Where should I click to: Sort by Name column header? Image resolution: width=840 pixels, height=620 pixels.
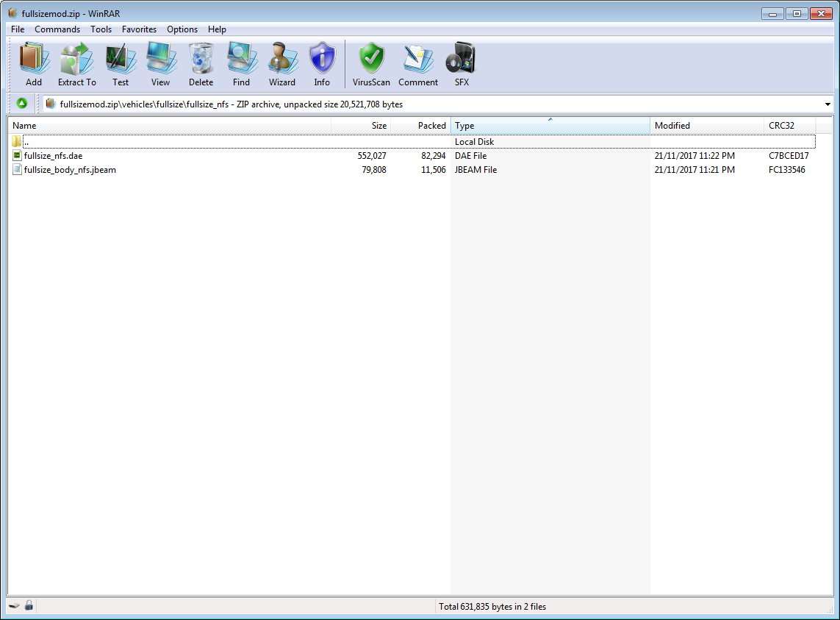click(x=169, y=126)
